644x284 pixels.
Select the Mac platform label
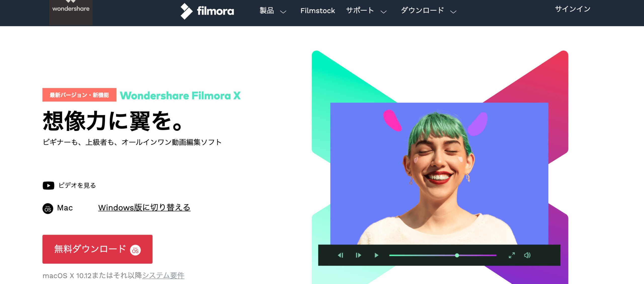65,208
